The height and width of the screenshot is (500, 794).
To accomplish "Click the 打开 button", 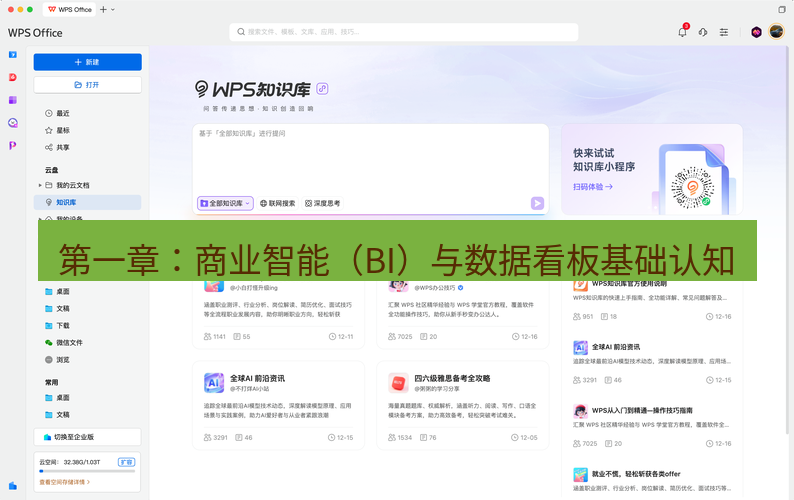I will coord(88,85).
